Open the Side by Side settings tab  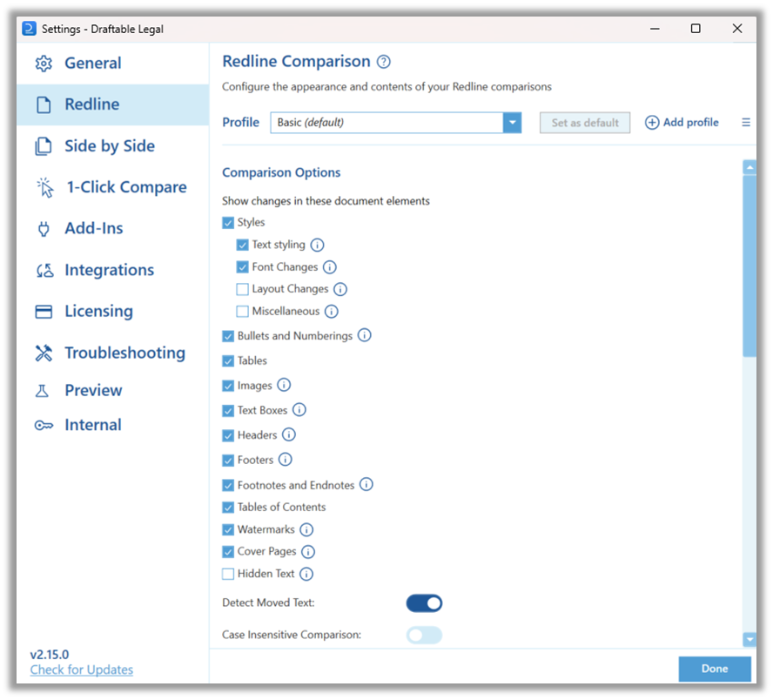pos(113,146)
